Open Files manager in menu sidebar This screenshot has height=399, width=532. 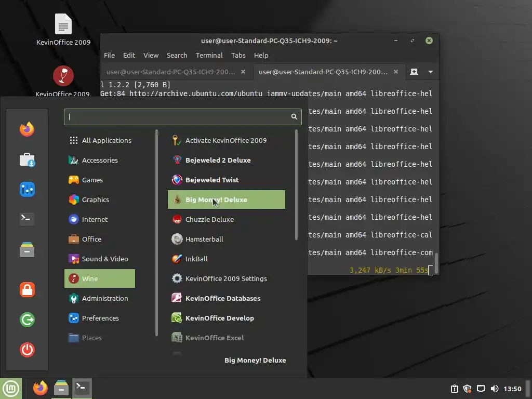coord(27,249)
